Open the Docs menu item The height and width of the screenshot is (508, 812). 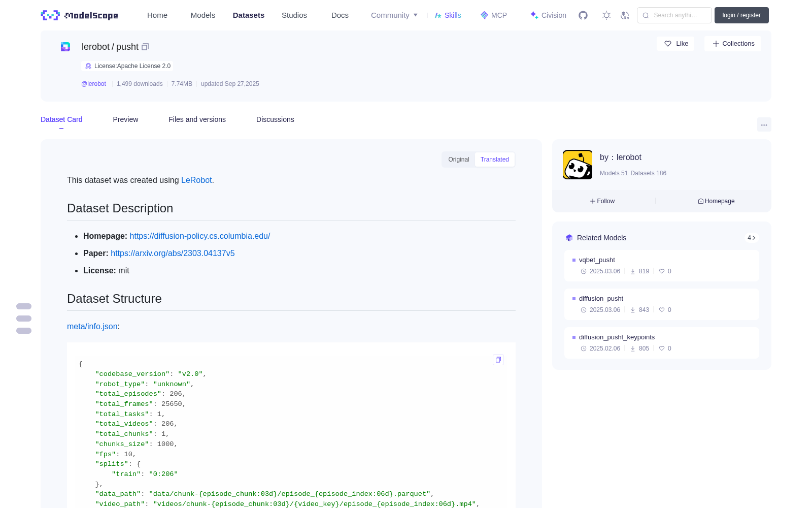click(340, 15)
